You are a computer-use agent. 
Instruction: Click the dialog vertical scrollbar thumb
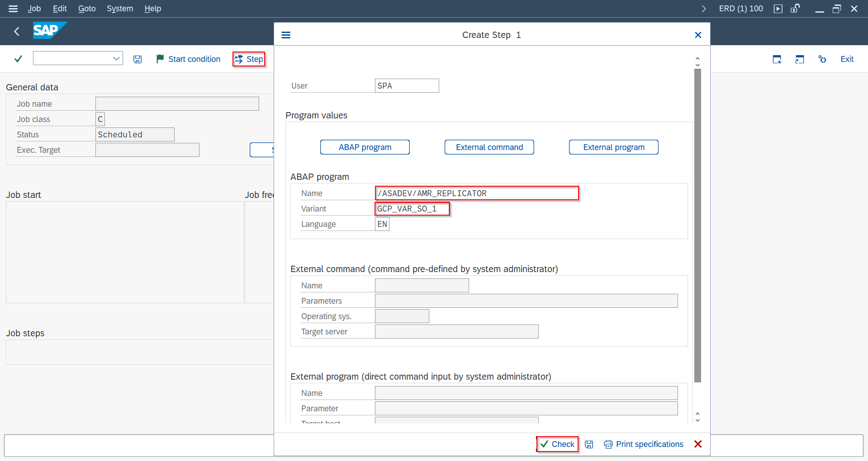click(697, 226)
